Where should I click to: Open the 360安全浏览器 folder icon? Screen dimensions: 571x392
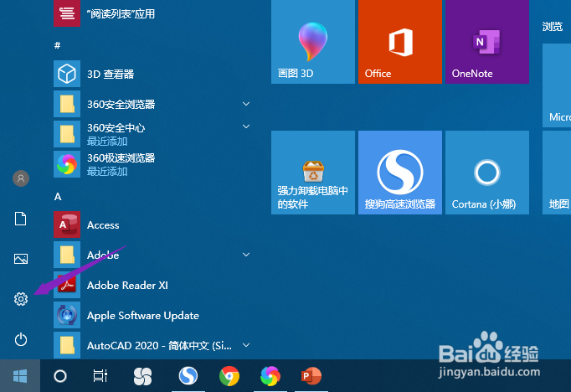pyautogui.click(x=67, y=104)
